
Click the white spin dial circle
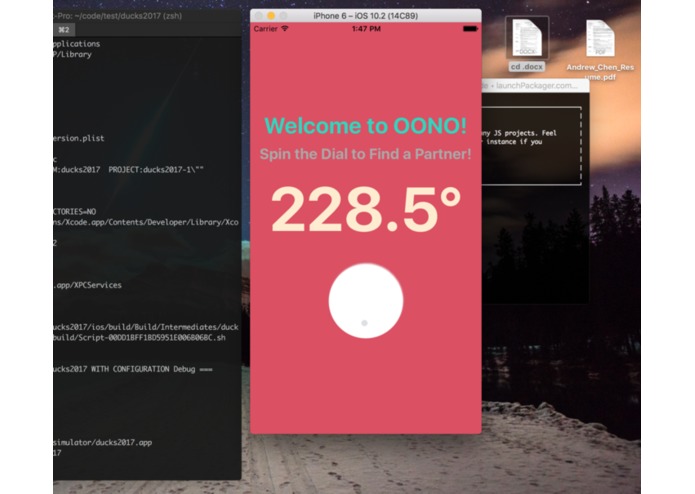pos(366,301)
